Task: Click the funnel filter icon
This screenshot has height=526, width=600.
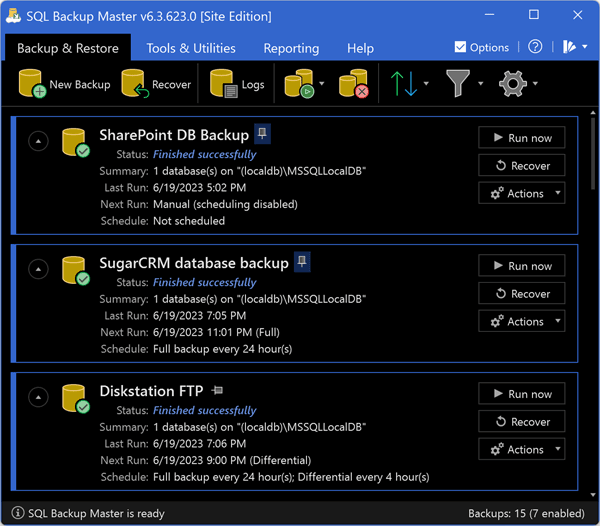Action: pos(458,84)
